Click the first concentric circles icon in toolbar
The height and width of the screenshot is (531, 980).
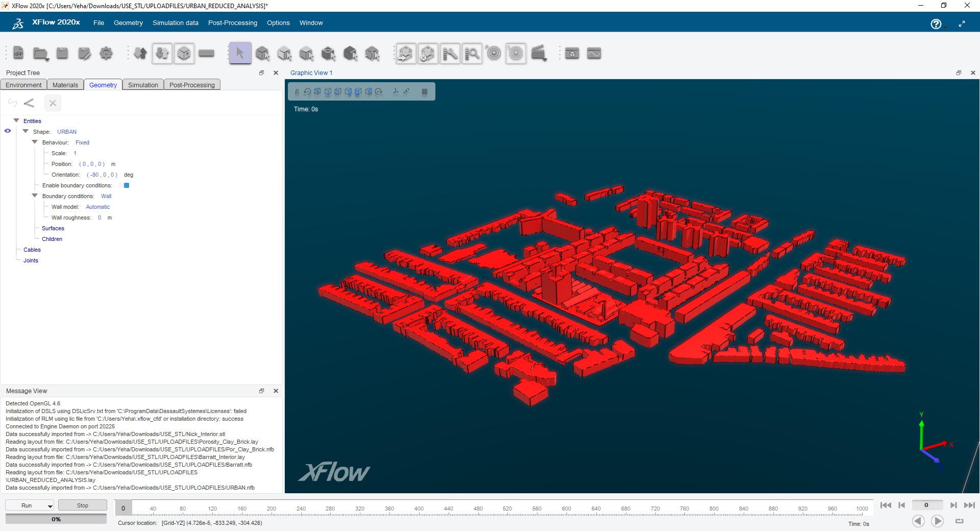[494, 53]
